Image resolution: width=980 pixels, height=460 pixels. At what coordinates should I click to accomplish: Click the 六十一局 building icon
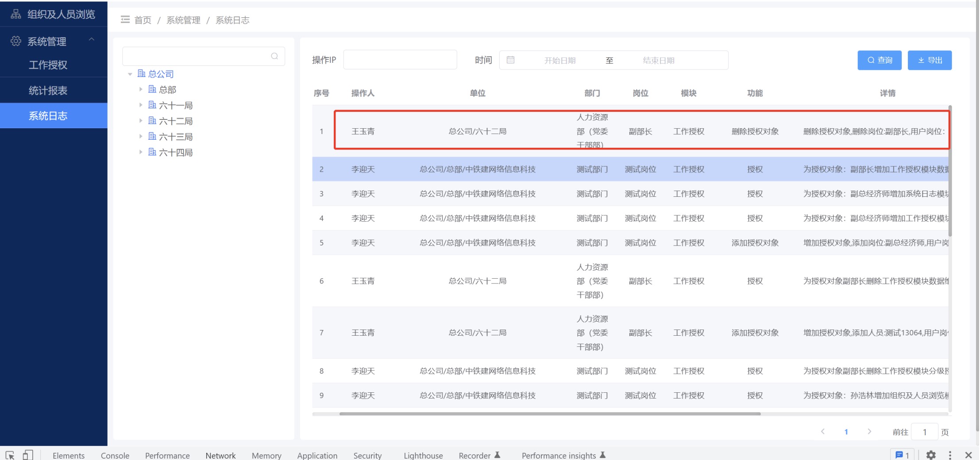[152, 105]
